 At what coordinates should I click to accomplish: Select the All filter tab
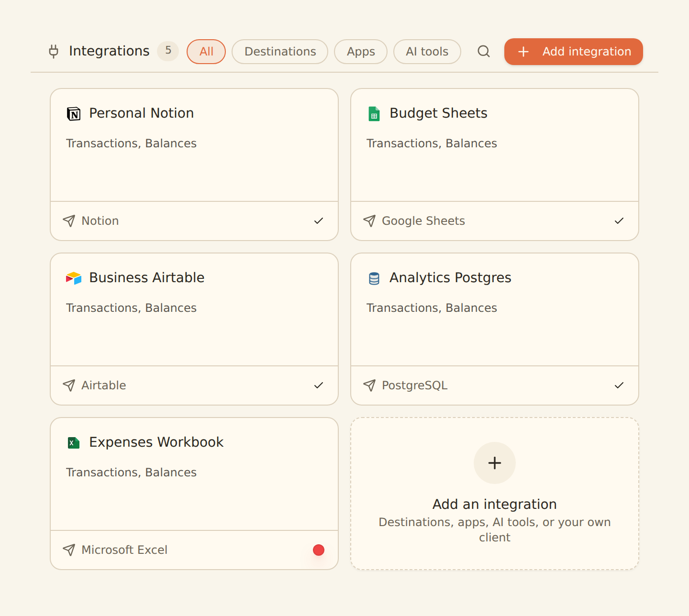[206, 52]
